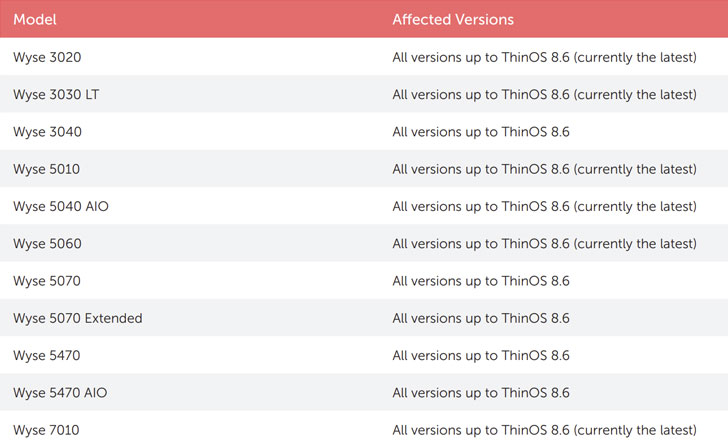Viewport: 728px width, 447px height.
Task: Select the Wyse 5470 AIO model cell
Action: 59,393
